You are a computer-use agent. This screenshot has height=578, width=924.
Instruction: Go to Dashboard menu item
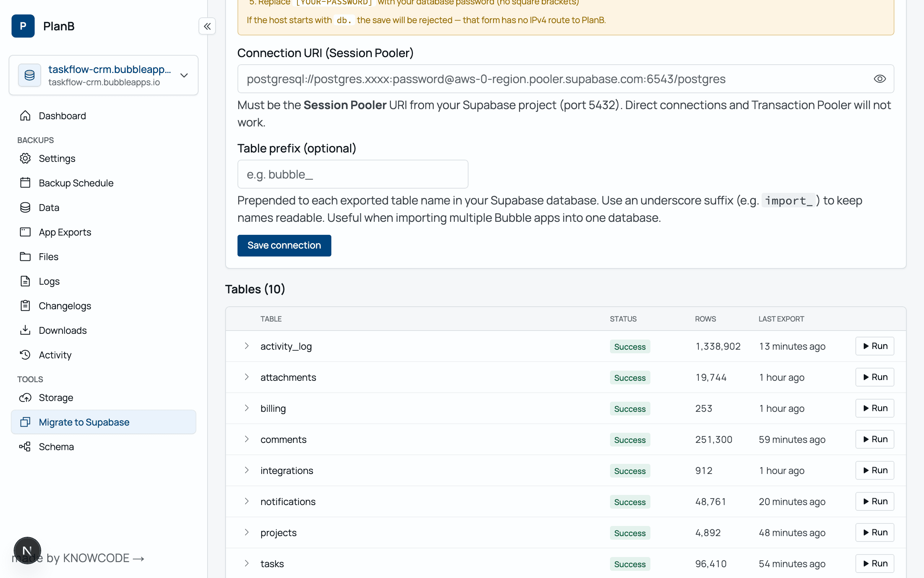pyautogui.click(x=104, y=116)
